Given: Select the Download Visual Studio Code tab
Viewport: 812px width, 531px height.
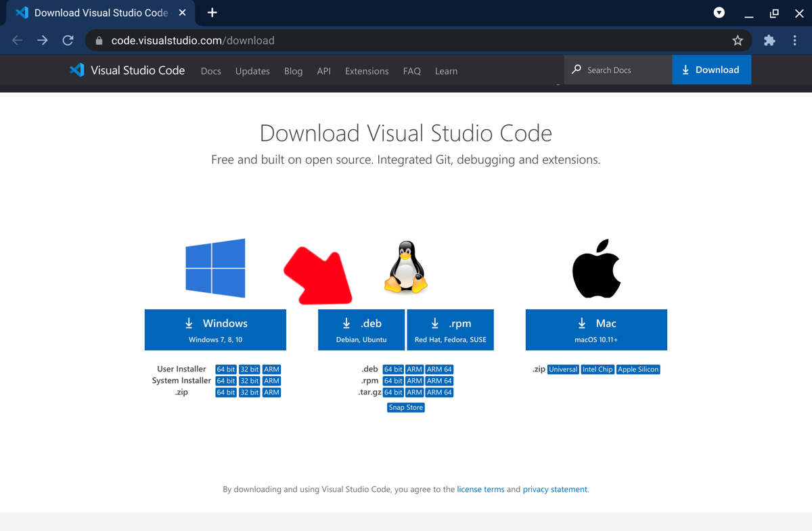Looking at the screenshot, I should [x=101, y=13].
